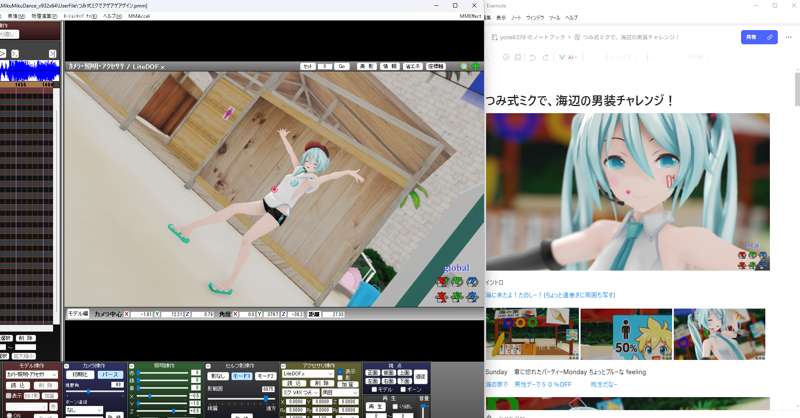Open the MMEffect menu in MikuMikuDance
The height and width of the screenshot is (418, 800).
(x=471, y=16)
